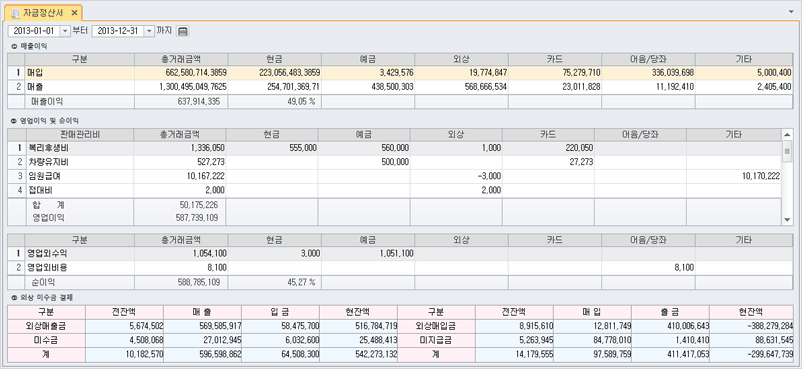Collapse the 외상 미수금 결제 section icon
The image size is (802, 369).
tap(14, 298)
